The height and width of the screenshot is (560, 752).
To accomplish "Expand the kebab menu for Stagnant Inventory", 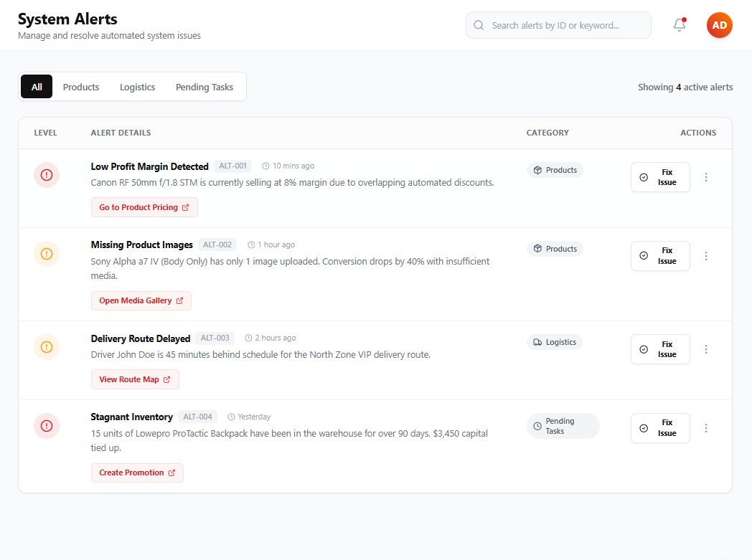I will click(x=706, y=428).
